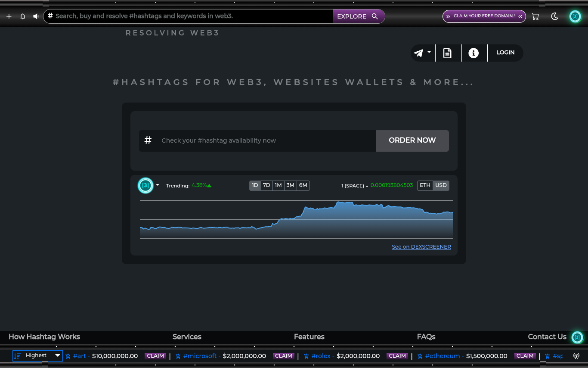
Task: Open the Contact Us section
Action: 547,337
